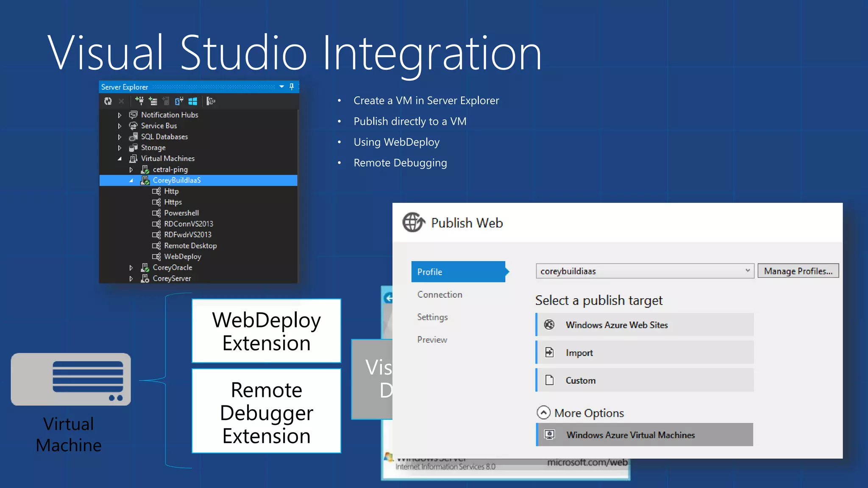Open the Connection tab in Publish Web

coord(440,295)
